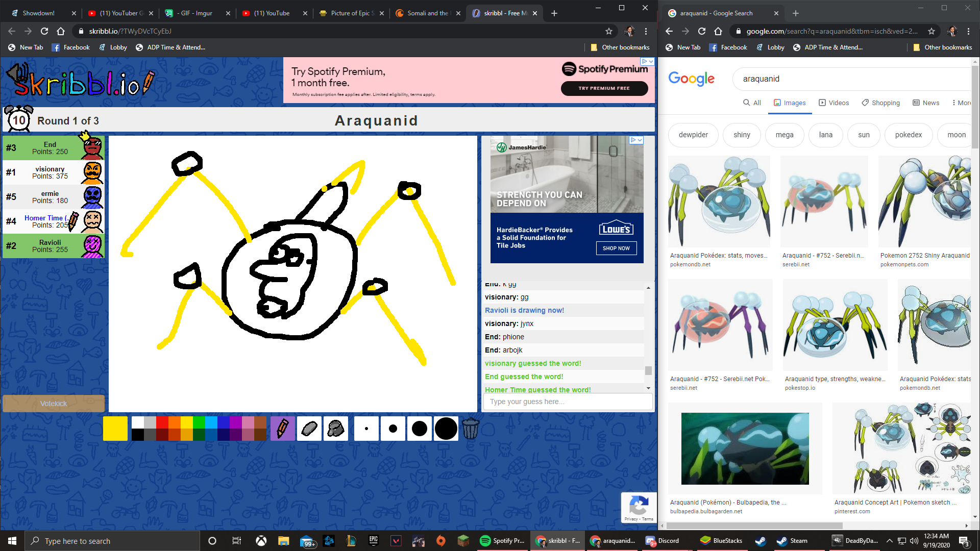The width and height of the screenshot is (980, 551).
Task: Open Discord from taskbar
Action: [x=663, y=541]
